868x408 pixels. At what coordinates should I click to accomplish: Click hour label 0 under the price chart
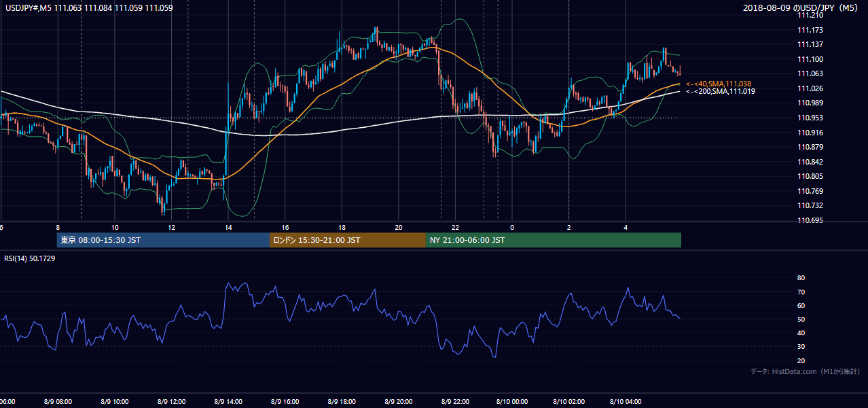(x=512, y=227)
